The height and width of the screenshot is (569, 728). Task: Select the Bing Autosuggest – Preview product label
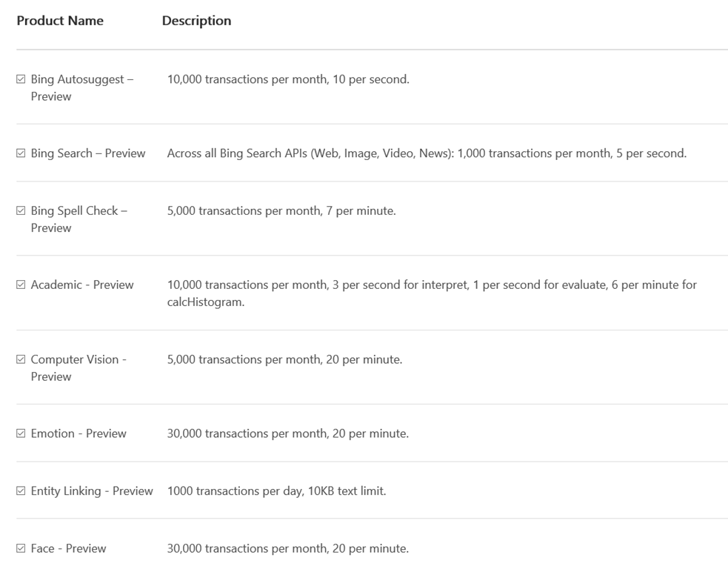click(82, 87)
